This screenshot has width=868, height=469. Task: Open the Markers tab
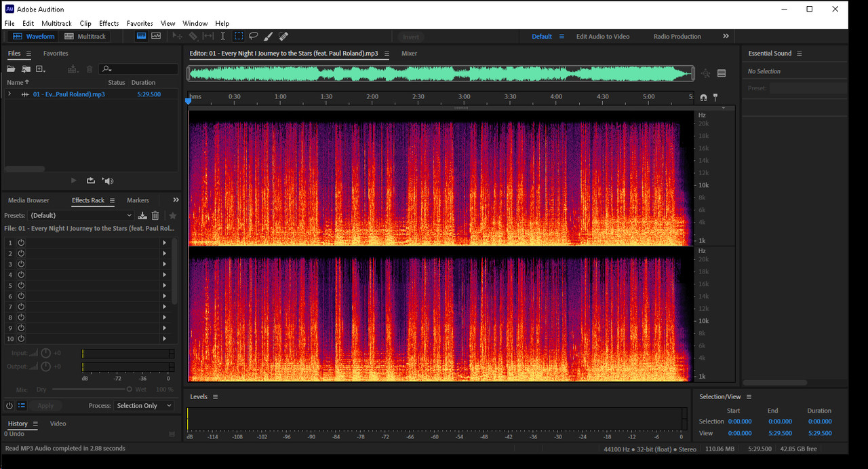coord(138,200)
